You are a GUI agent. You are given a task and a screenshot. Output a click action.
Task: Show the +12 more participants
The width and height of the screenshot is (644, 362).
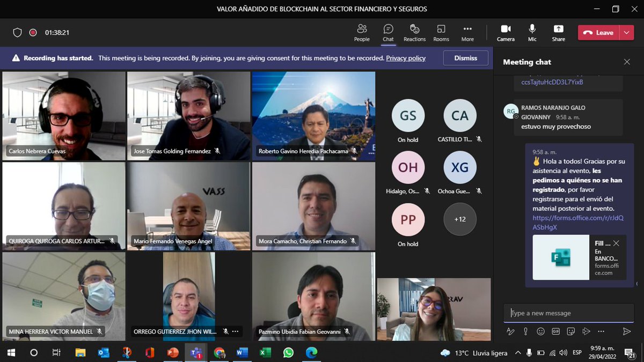[x=459, y=219]
